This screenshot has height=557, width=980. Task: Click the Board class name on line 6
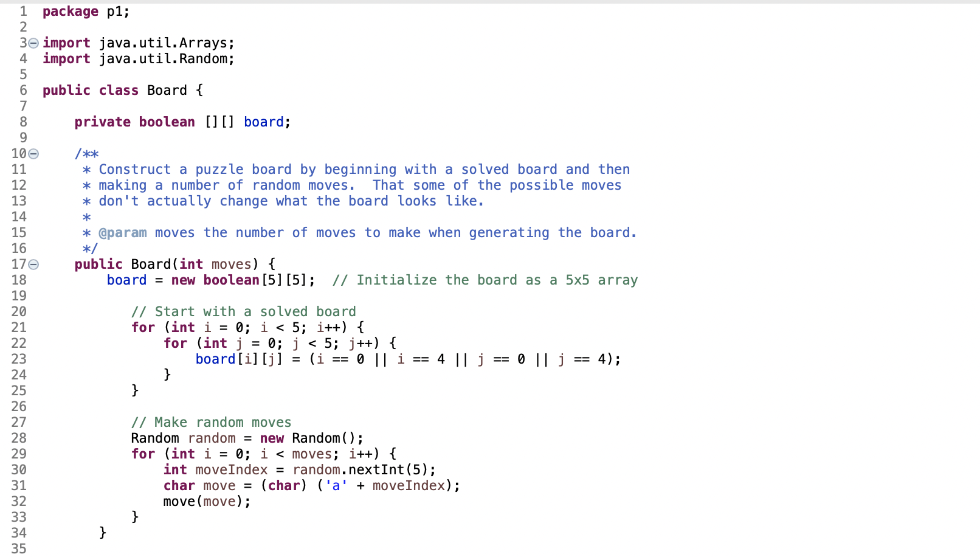pyautogui.click(x=167, y=90)
